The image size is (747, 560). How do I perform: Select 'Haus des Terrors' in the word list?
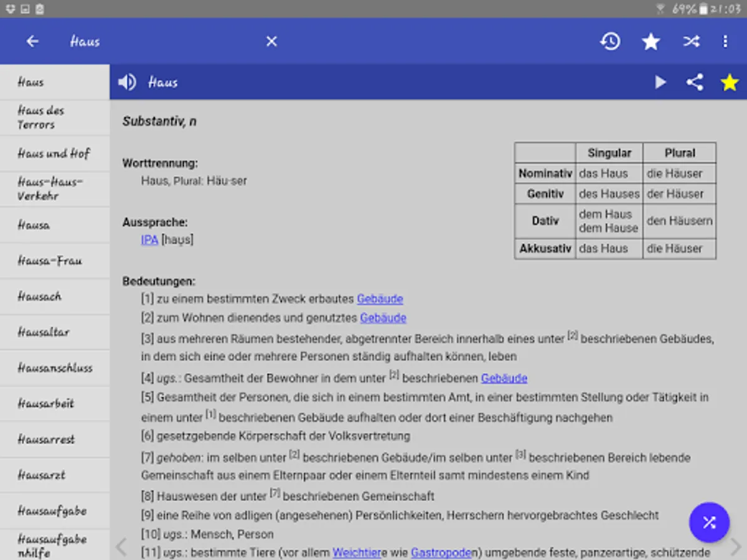click(x=55, y=118)
